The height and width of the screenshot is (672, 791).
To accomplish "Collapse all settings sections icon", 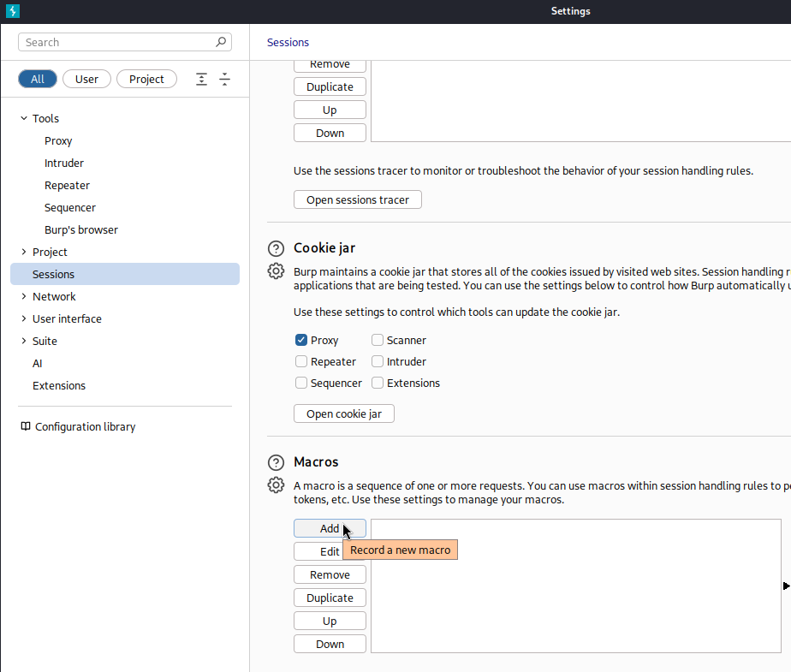I will [x=224, y=80].
